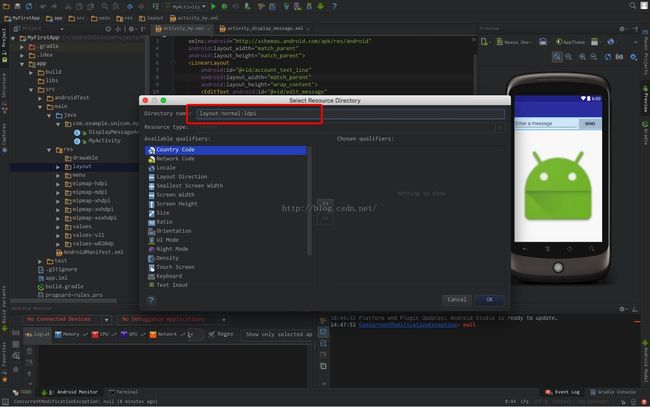Click the help question mark in the dialog
This screenshot has width=650, height=407.
coord(151,300)
